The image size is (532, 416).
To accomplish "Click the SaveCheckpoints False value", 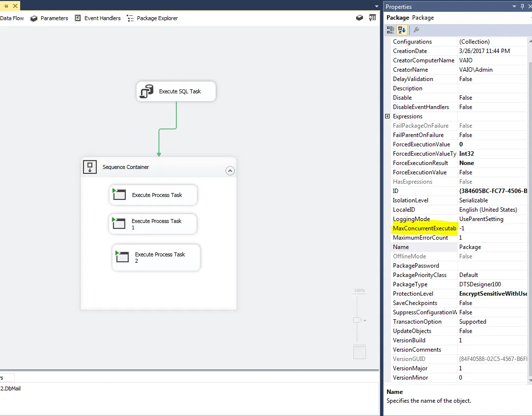I will (492, 303).
